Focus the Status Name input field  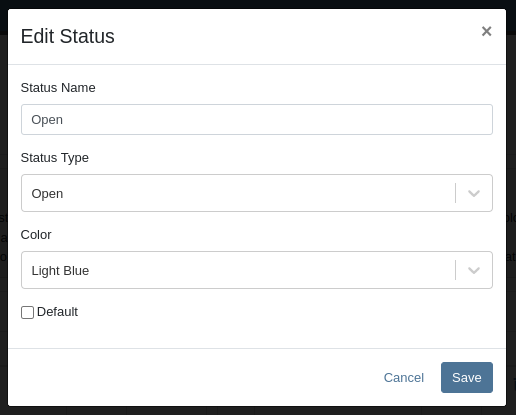pyautogui.click(x=257, y=120)
